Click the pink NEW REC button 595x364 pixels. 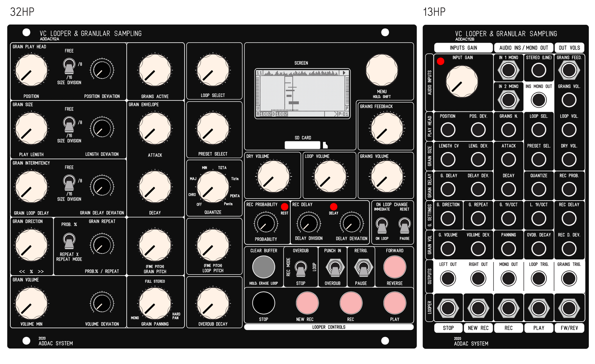pyautogui.click(x=307, y=303)
